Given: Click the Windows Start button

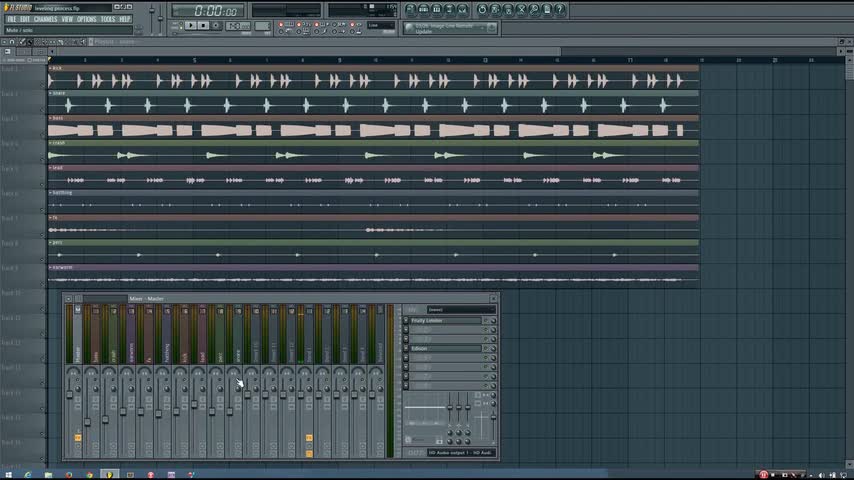Looking at the screenshot, I should [x=9, y=473].
